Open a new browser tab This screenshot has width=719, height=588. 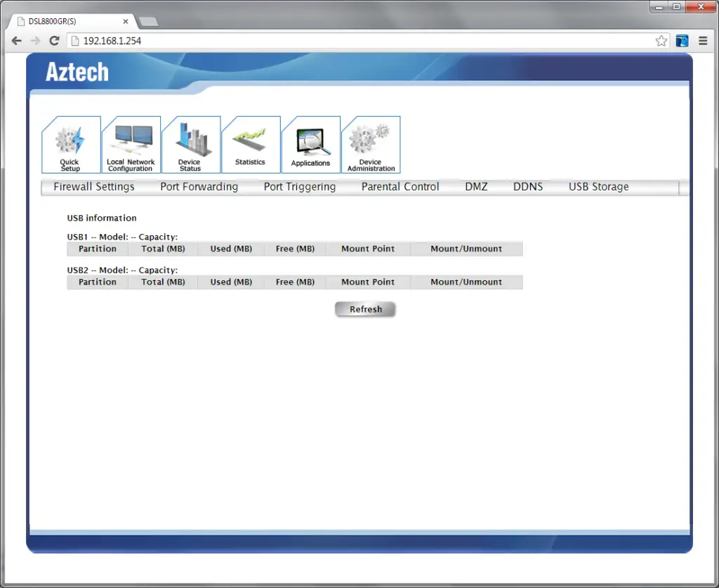coord(149,21)
